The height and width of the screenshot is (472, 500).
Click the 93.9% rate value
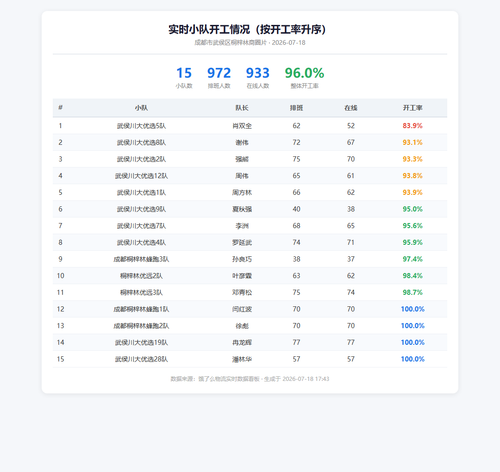pyautogui.click(x=412, y=192)
